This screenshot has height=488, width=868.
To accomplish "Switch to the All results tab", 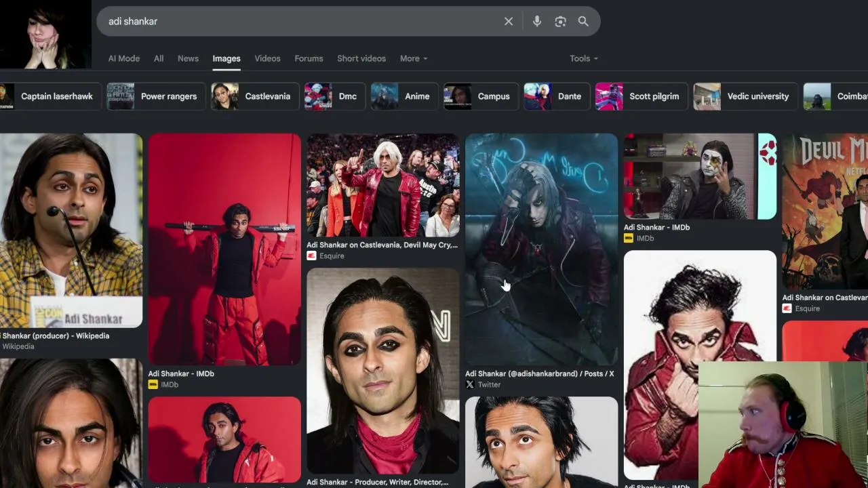I will (159, 58).
